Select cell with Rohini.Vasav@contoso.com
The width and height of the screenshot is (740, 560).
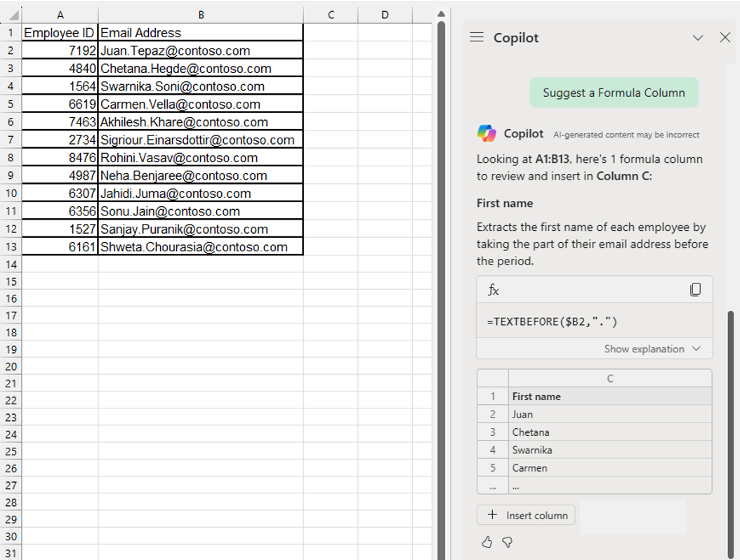click(201, 158)
